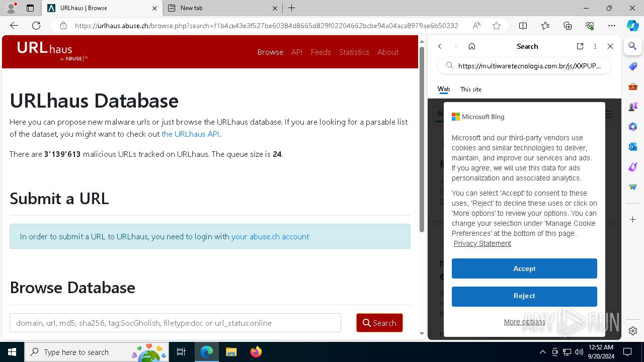Select This site tab in sidebar
Image resolution: width=644 pixels, height=362 pixels.
[471, 89]
